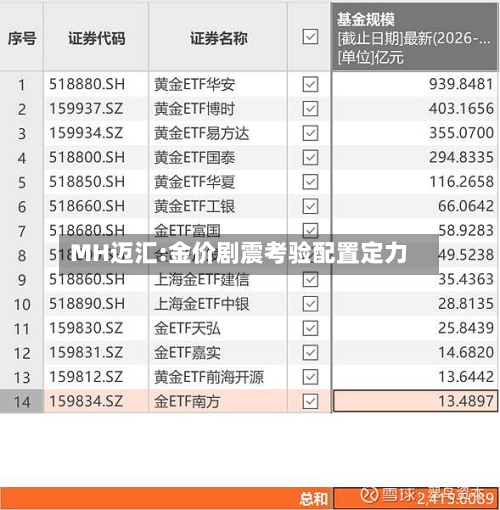Select row number 14 header

tap(22, 402)
